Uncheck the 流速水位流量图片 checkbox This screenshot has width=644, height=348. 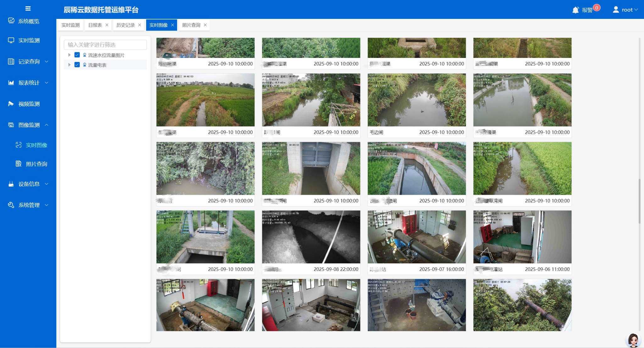point(77,55)
